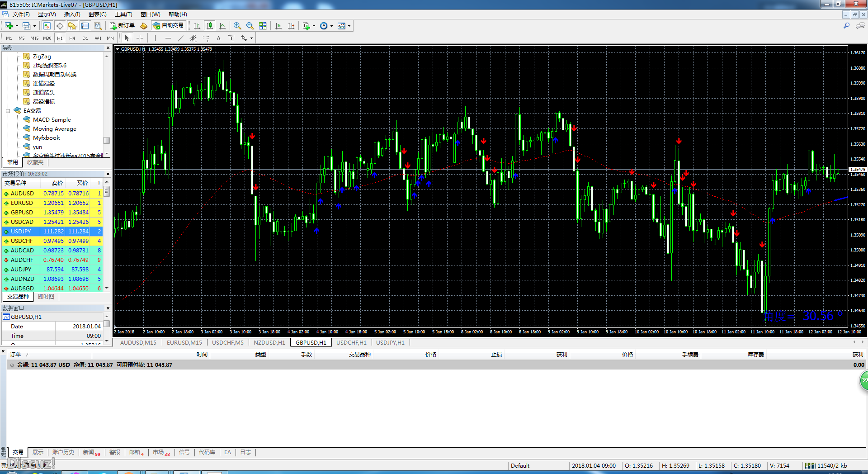Image resolution: width=868 pixels, height=474 pixels.
Task: Toggle chart shift icon
Action: click(291, 26)
